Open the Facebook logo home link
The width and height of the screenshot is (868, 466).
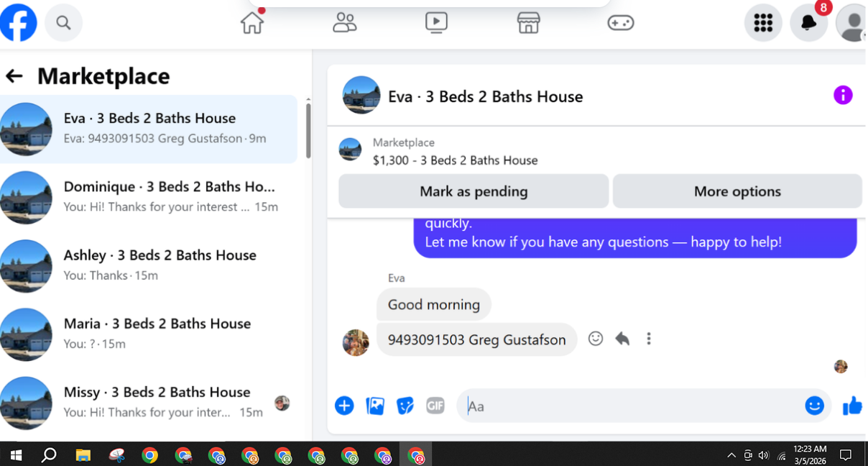[19, 23]
